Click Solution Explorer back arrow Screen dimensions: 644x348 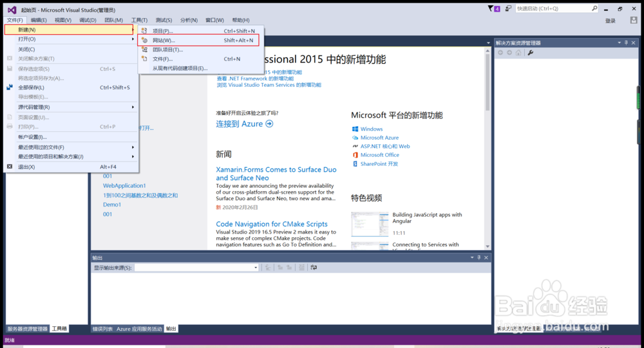coord(500,53)
